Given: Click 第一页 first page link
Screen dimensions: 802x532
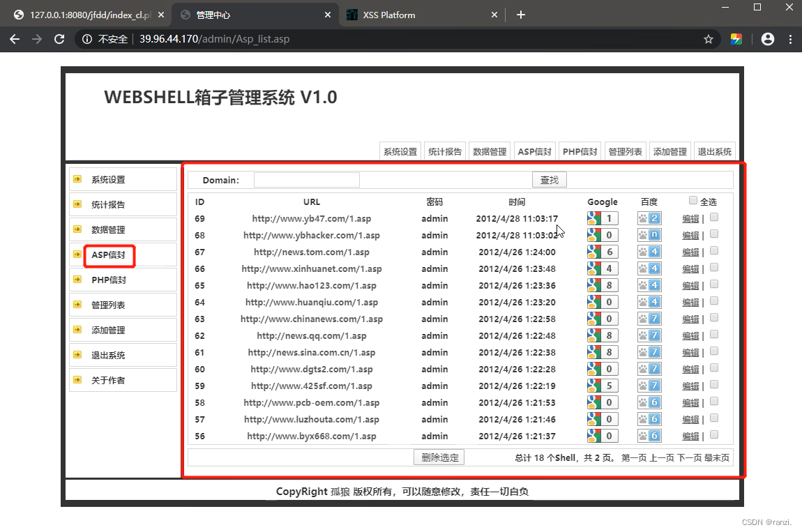Looking at the screenshot, I should tap(634, 458).
